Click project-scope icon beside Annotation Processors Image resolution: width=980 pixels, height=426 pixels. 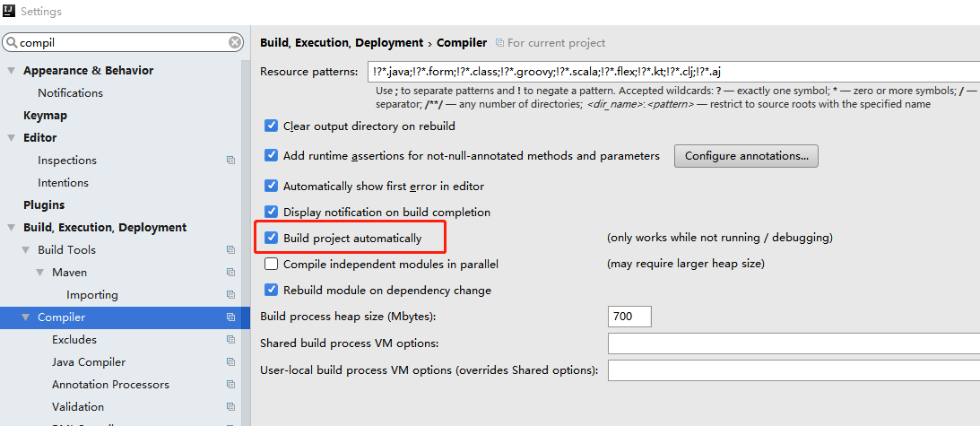point(230,385)
